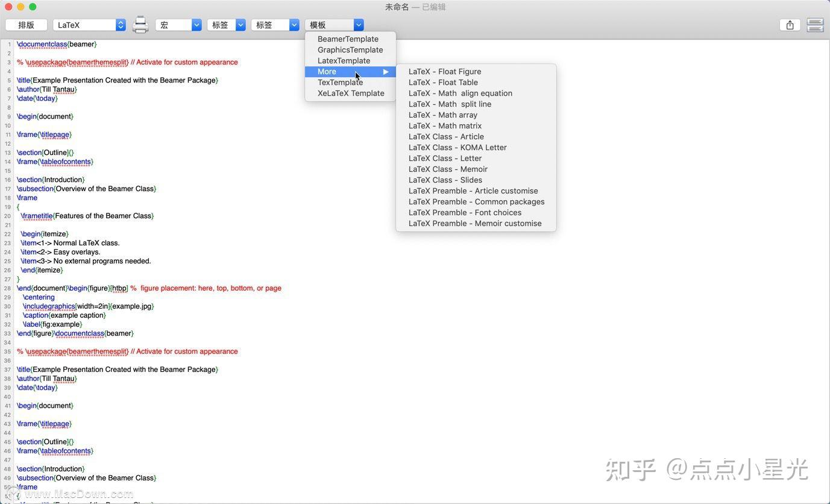Insert LaTeX - Float Figure template

(x=476, y=72)
